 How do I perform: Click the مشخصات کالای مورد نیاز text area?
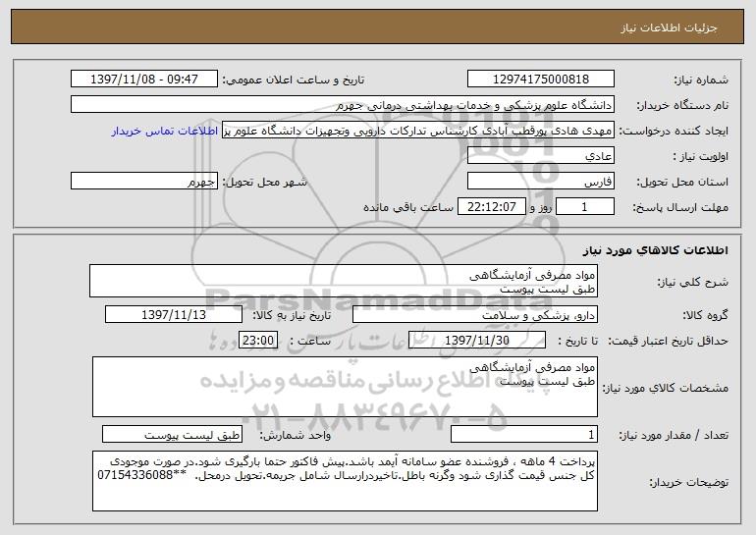pos(345,387)
